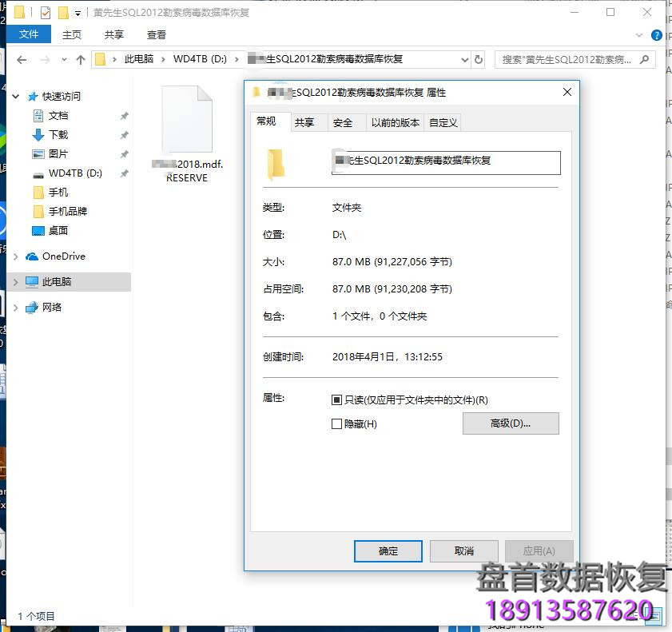The height and width of the screenshot is (632, 672).
Task: Click the folder icon in the address bar
Action: pyautogui.click(x=99, y=59)
